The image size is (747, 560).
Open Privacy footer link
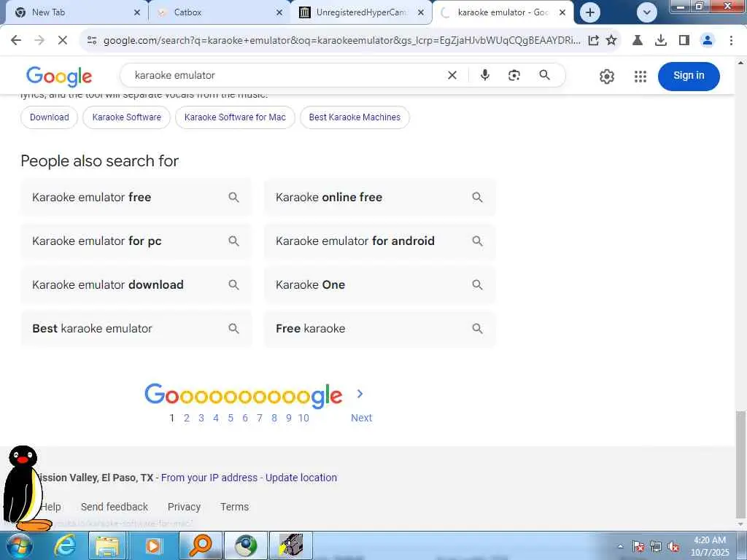[x=184, y=507]
